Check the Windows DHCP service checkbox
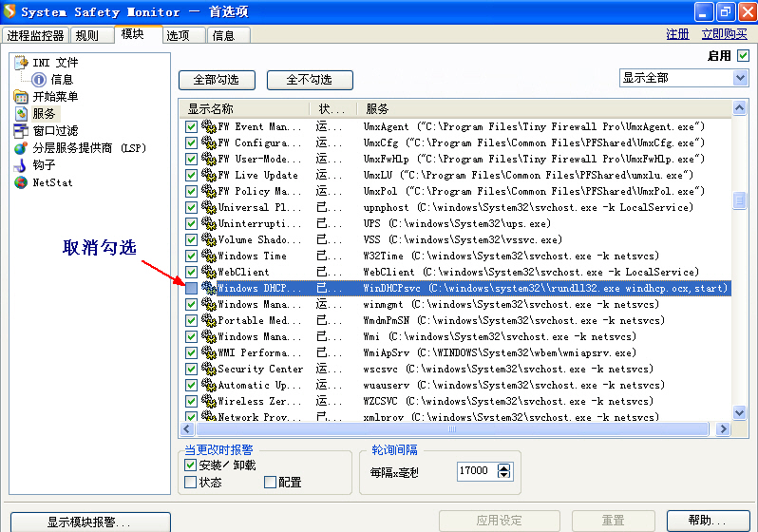This screenshot has width=758, height=532. point(192,288)
